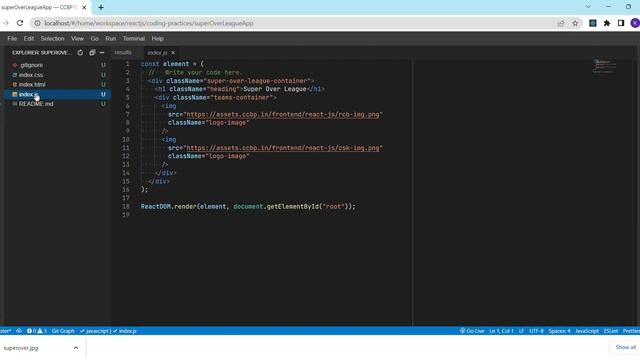Click the Go Live status button
The width and height of the screenshot is (640, 360).
472,331
